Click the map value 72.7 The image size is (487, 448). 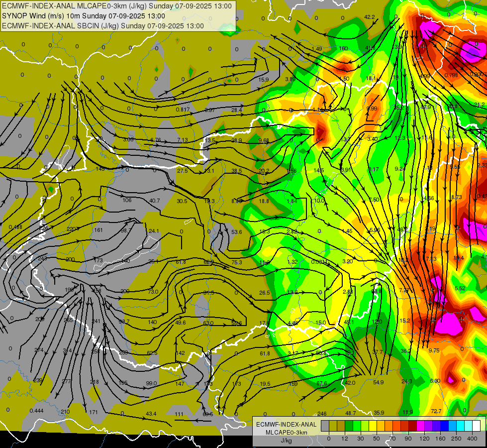click(x=436, y=411)
